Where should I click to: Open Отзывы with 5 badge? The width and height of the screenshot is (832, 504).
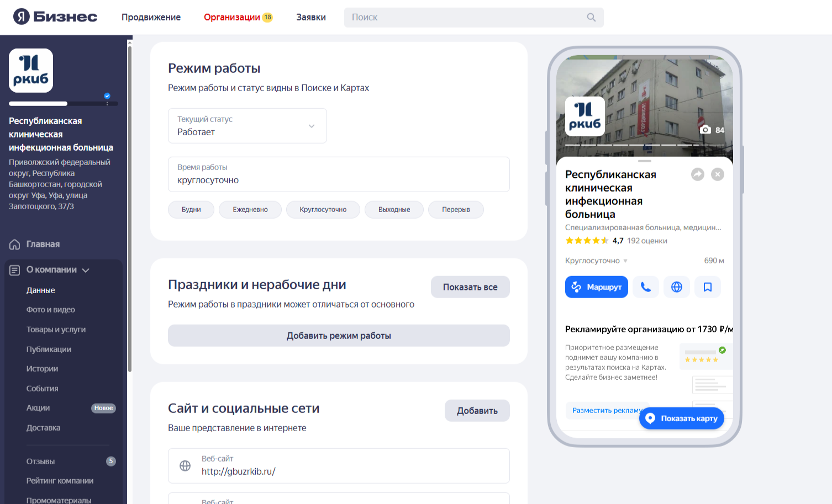coord(40,461)
